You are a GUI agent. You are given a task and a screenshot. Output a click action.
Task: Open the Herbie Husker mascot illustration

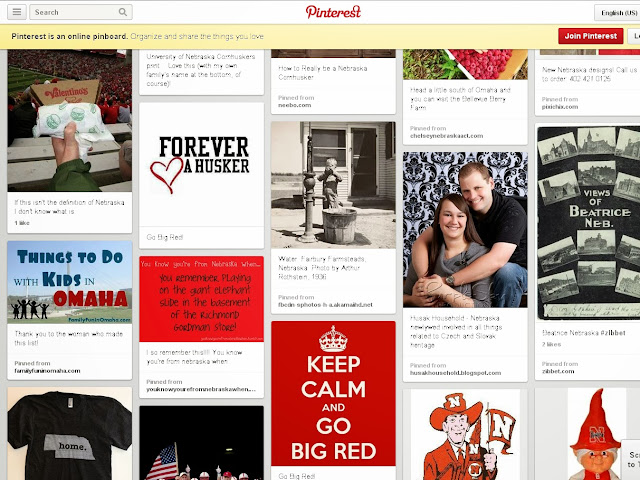(x=465, y=435)
